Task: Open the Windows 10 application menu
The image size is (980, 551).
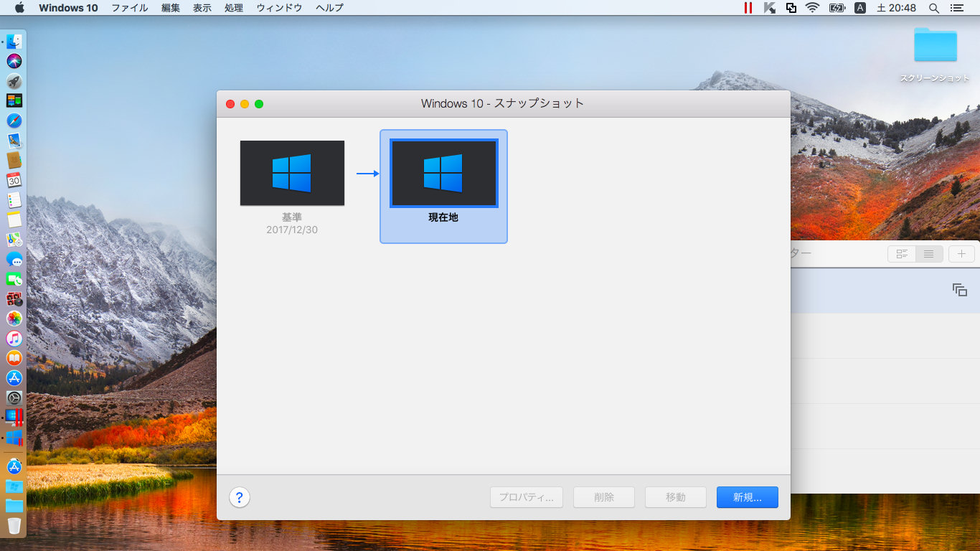Action: 68,8
